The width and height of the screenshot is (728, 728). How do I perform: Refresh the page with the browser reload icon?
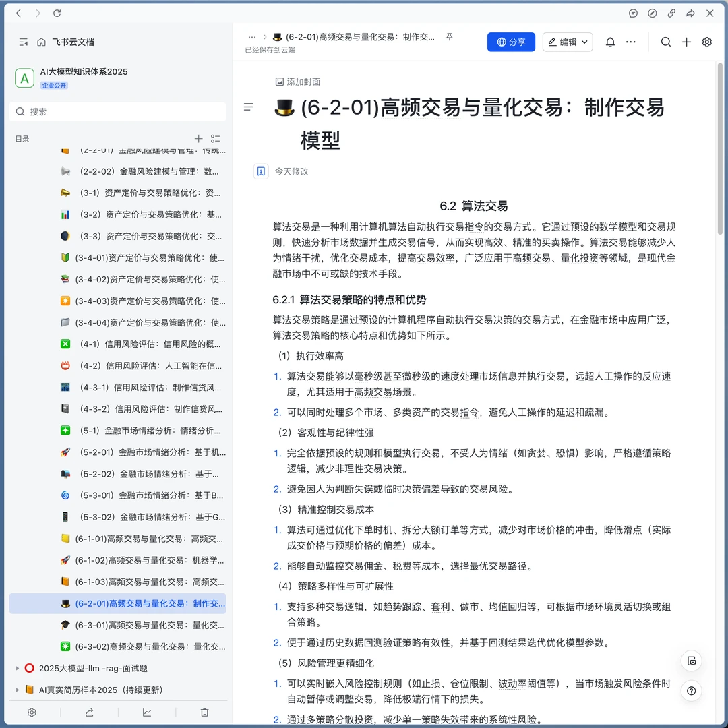[x=57, y=13]
